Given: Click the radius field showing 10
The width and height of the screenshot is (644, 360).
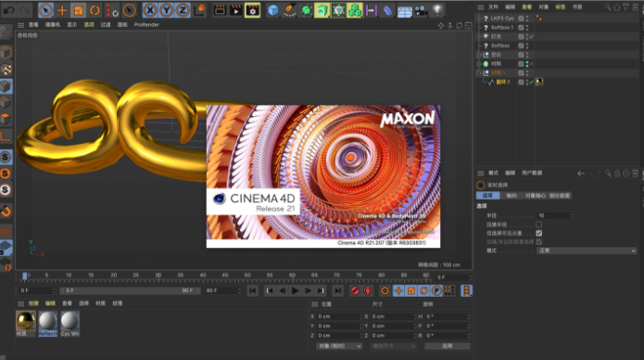Looking at the screenshot, I should pos(554,215).
